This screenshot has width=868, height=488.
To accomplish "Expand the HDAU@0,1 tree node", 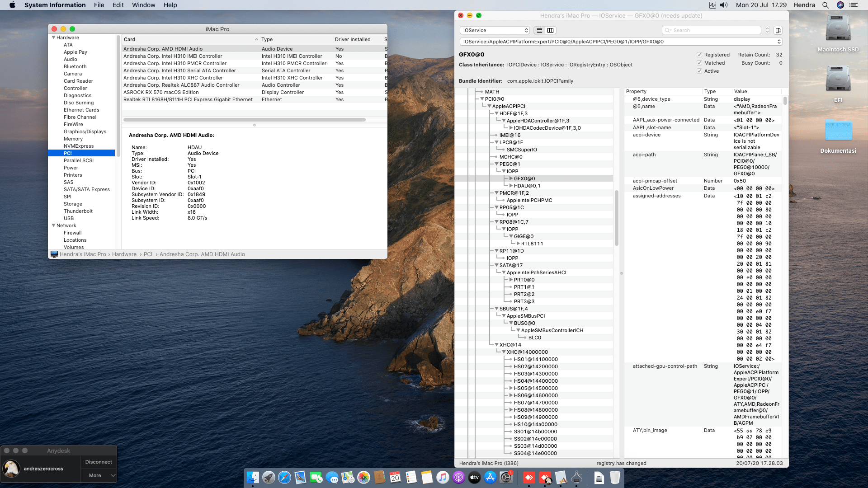I will 511,186.
